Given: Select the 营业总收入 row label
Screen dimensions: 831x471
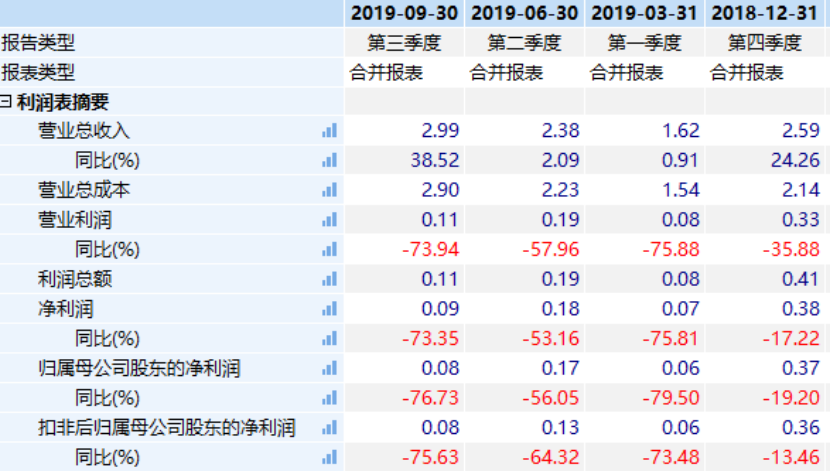Looking at the screenshot, I should (x=84, y=130).
